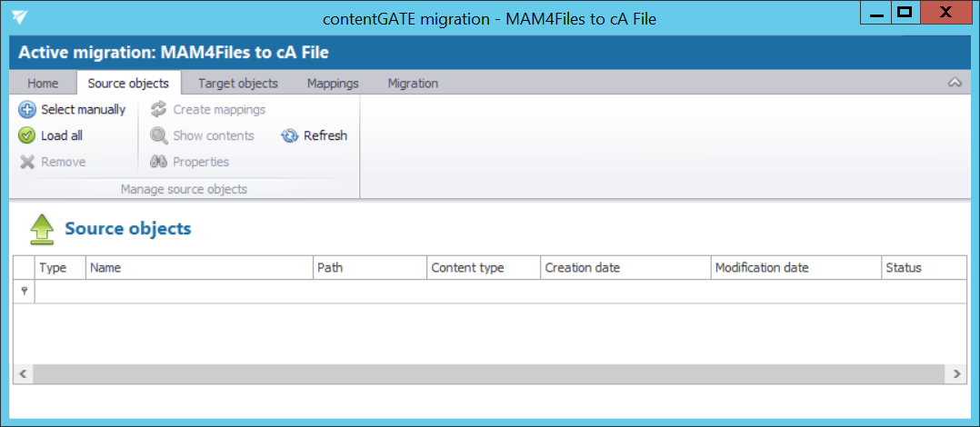
Task: Collapse the ribbon with the chevron
Action: click(x=955, y=83)
